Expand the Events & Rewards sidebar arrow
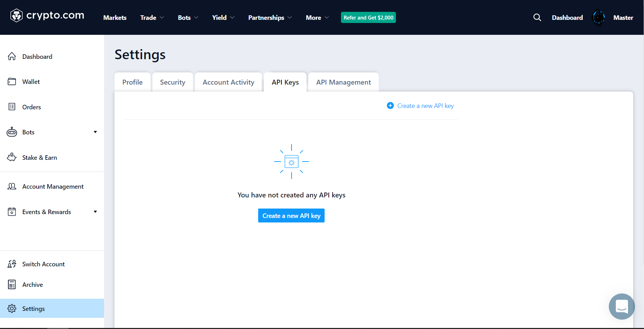 95,212
